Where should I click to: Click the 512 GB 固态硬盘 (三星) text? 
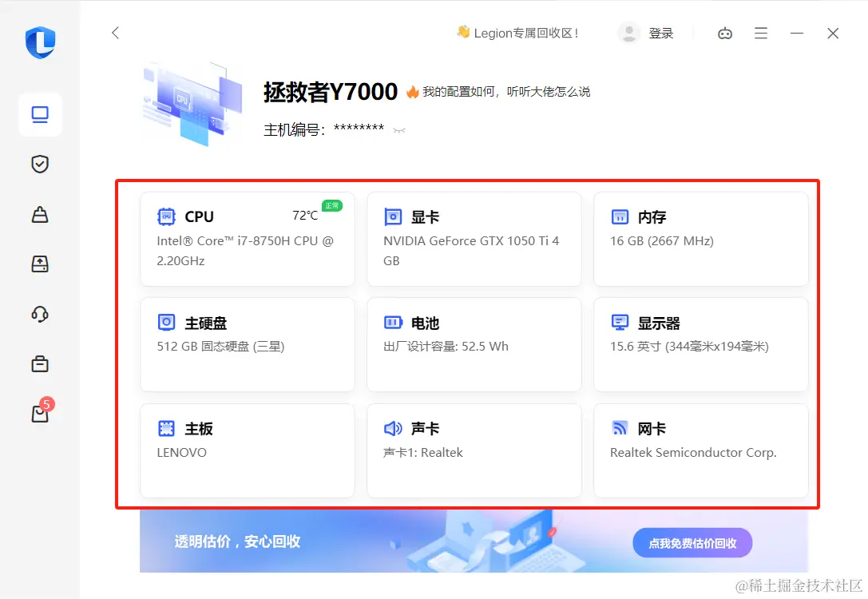(220, 347)
